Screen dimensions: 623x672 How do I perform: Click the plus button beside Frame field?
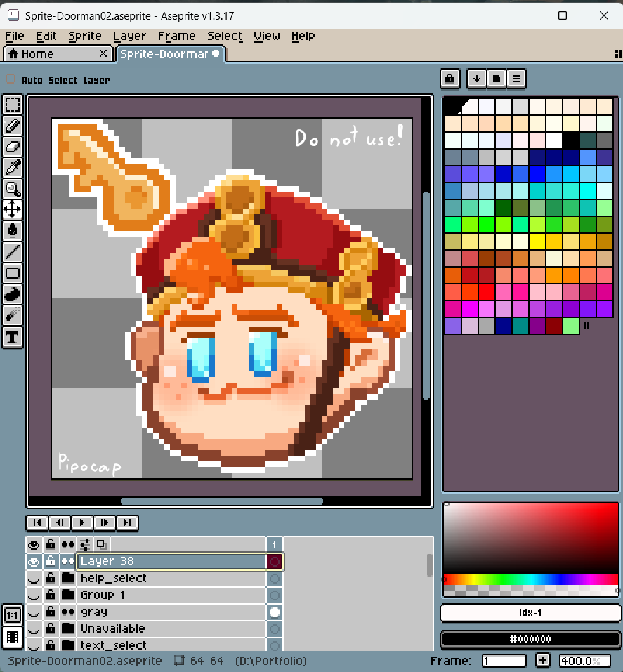(x=542, y=661)
